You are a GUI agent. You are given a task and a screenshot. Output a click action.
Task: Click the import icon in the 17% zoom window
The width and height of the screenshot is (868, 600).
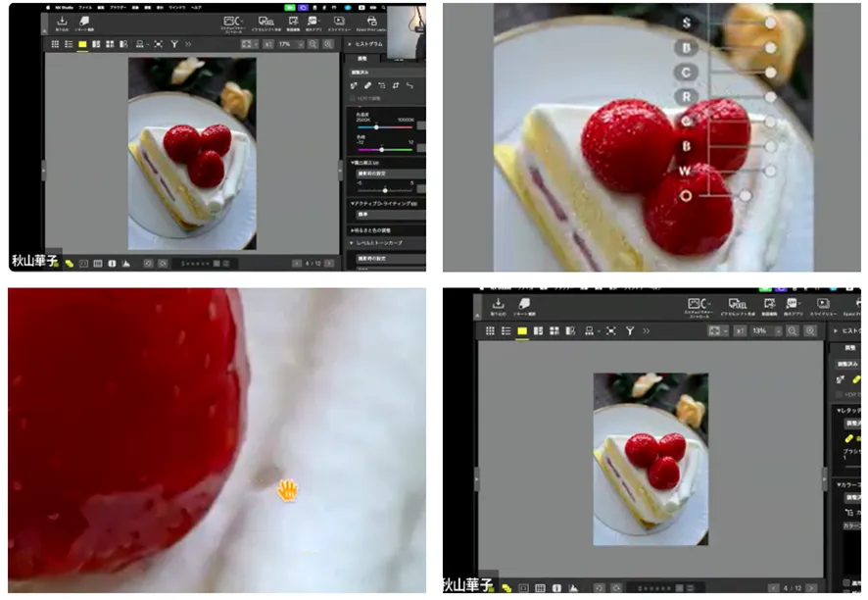coord(62,20)
